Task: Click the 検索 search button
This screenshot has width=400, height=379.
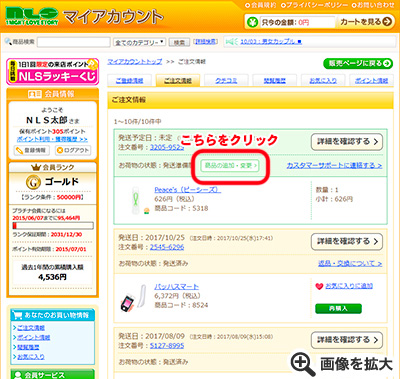Action: tap(179, 42)
